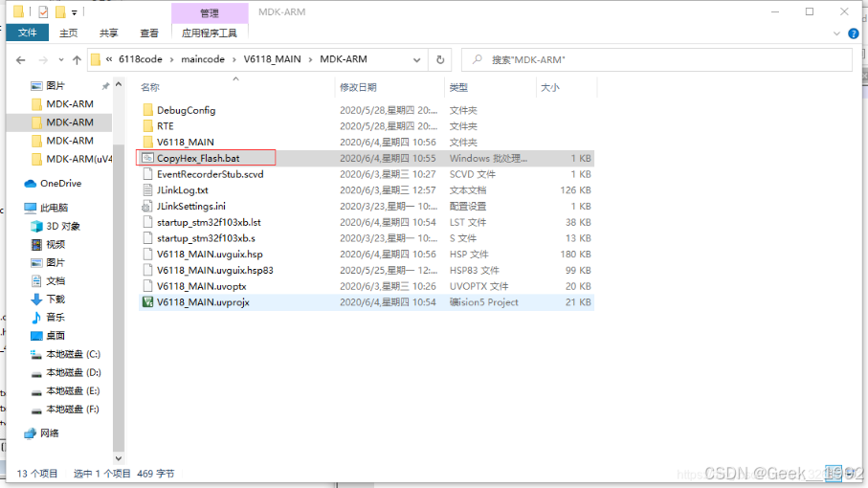Open Explorer help question mark icon
868x488 pixels.
(x=854, y=33)
